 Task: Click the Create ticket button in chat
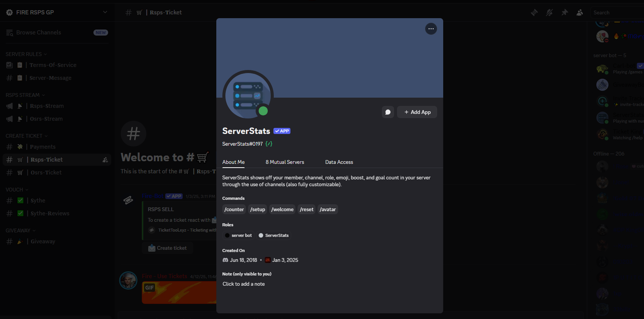click(x=168, y=248)
